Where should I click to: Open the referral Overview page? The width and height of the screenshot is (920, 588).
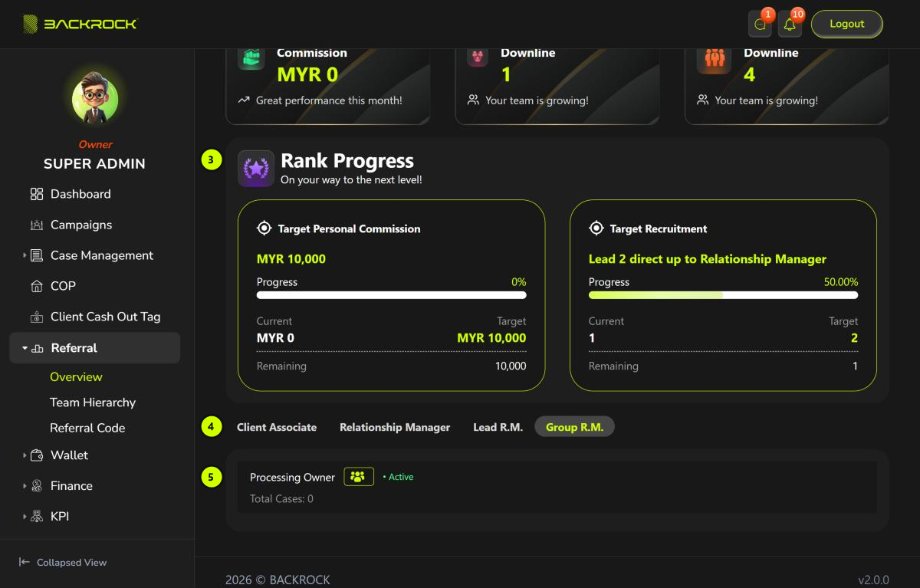76,377
